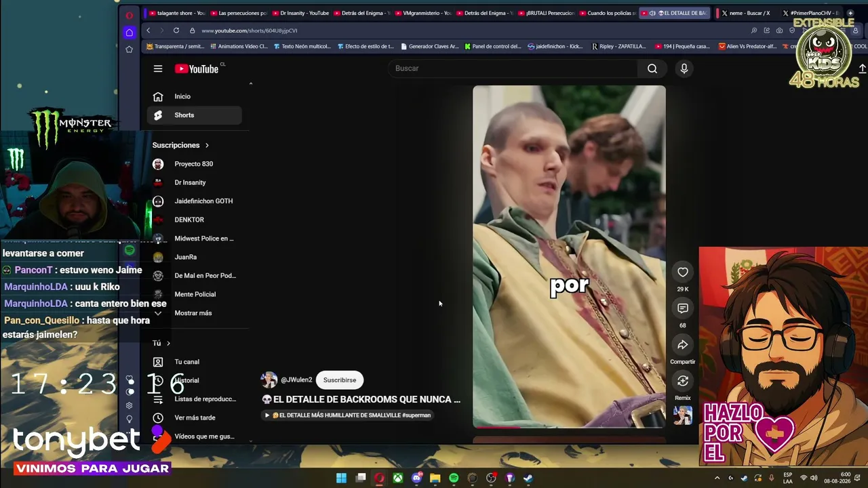Switch to the #PrimerPlanoCHV tab
The height and width of the screenshot is (488, 868).
(x=811, y=13)
